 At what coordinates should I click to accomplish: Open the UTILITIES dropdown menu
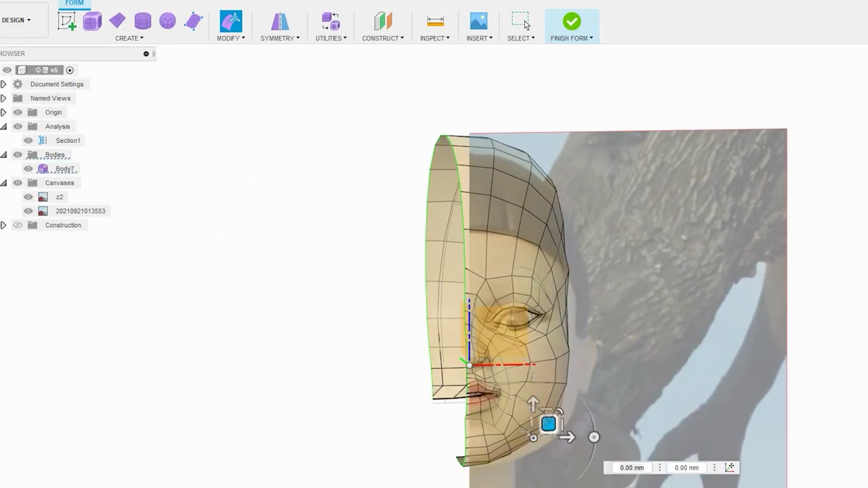pos(331,38)
